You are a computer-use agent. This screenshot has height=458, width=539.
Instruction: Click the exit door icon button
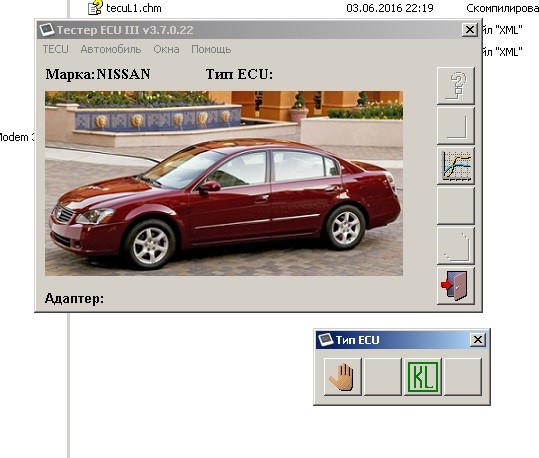455,286
